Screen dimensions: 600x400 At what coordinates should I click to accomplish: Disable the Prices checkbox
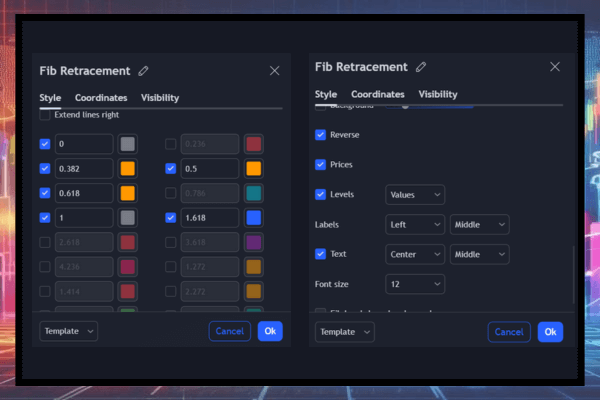coord(321,164)
